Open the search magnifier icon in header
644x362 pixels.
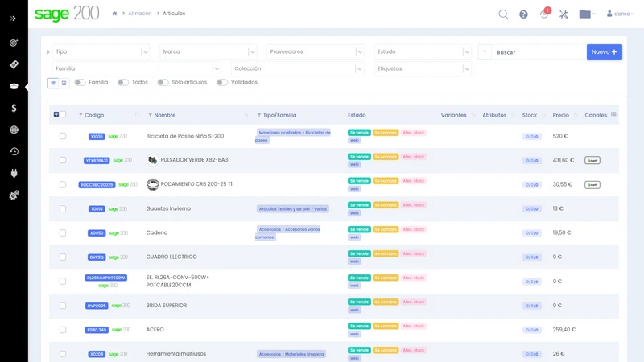503,14
